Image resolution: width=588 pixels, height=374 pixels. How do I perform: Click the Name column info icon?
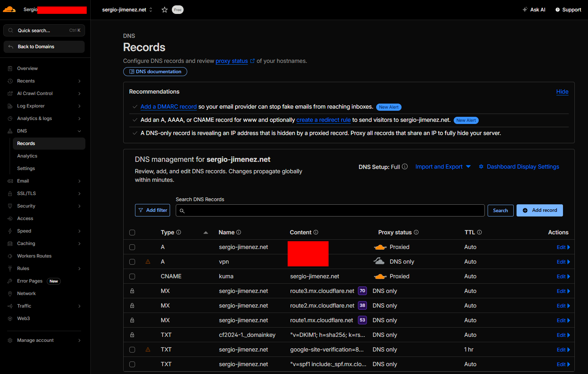[239, 232]
